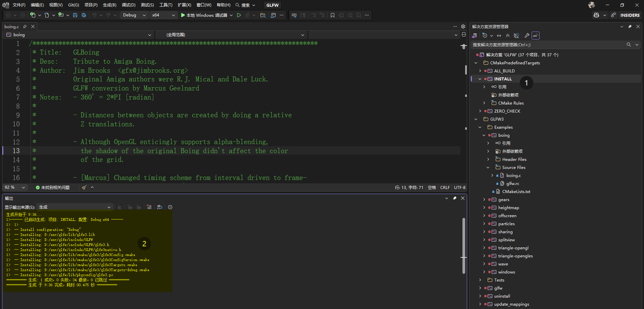This screenshot has width=644, height=309.
Task: Click the split editor window icon
Action: 463,35
